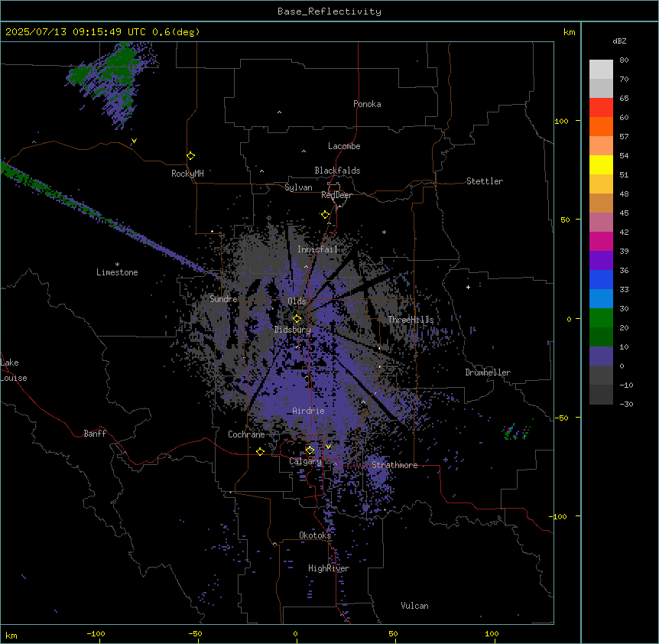The height and width of the screenshot is (644, 659).
Task: Select the yellow diamond marker between Olds and Didsbury
Action: pyautogui.click(x=297, y=319)
